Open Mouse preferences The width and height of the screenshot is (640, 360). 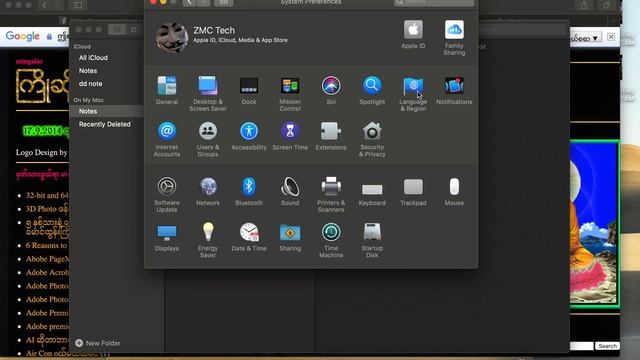pos(454,191)
